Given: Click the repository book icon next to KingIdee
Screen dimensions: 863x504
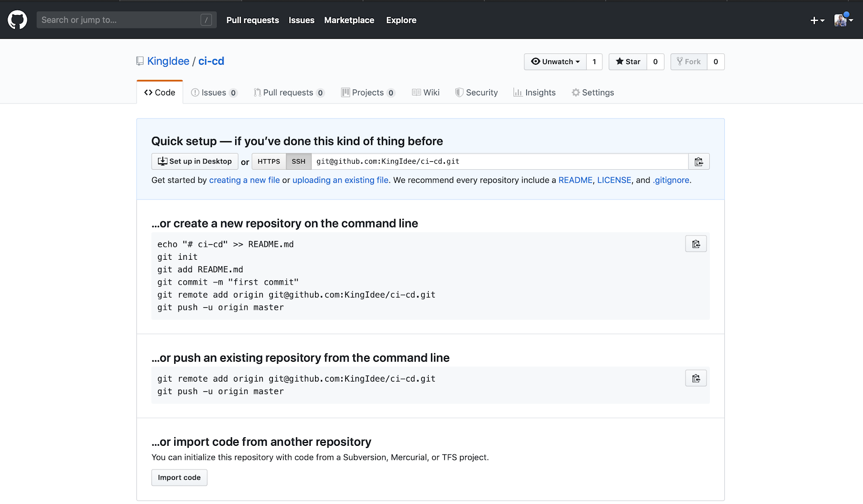Looking at the screenshot, I should pyautogui.click(x=140, y=61).
